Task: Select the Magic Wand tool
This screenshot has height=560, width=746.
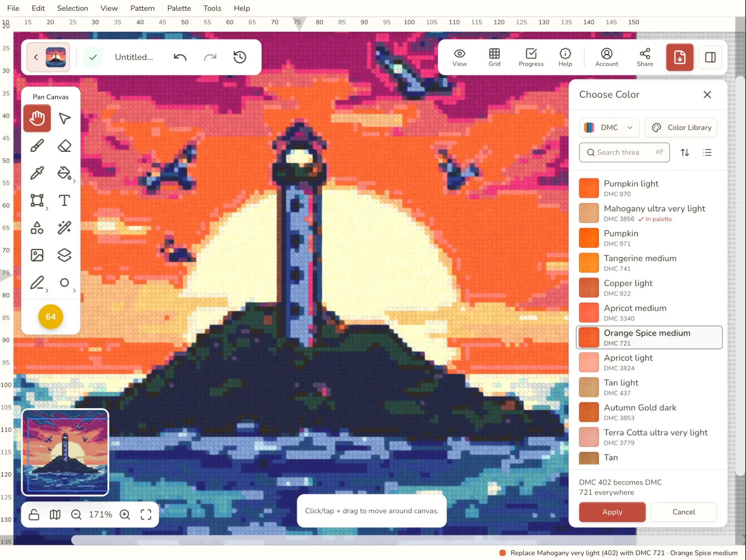Action: [64, 228]
